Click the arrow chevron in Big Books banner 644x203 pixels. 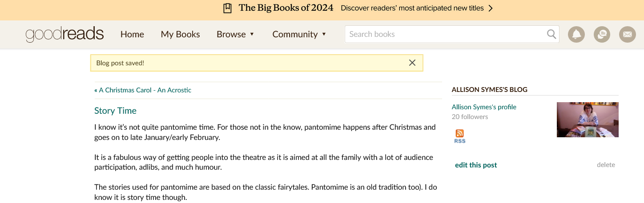tap(491, 8)
